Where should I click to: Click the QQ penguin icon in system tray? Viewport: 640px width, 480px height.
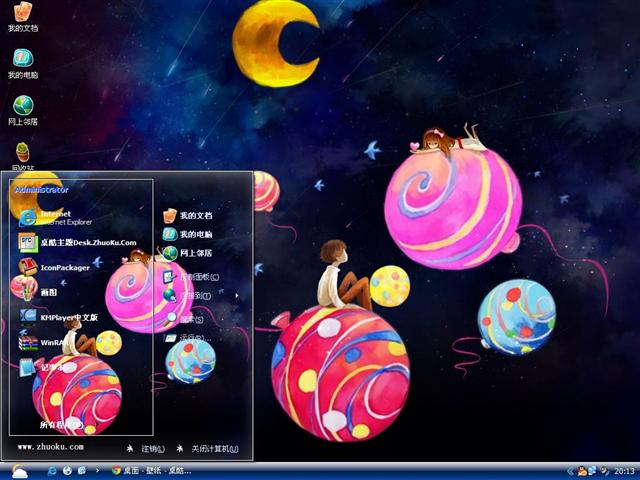click(582, 471)
